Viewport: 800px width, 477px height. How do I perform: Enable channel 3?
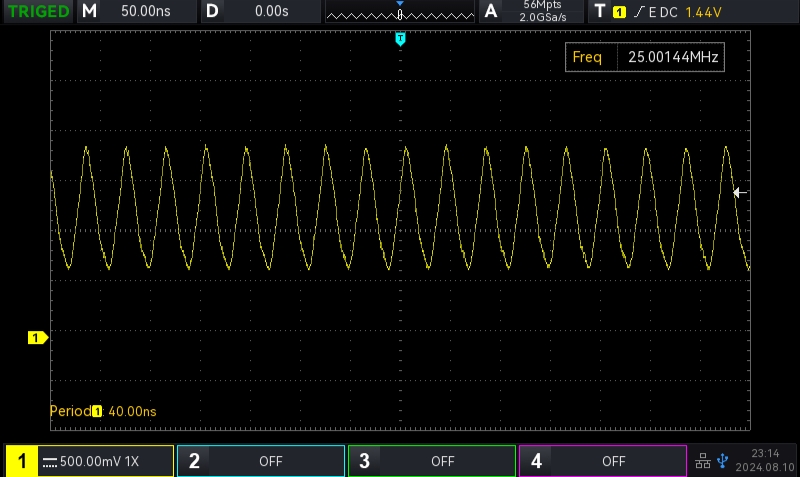432,461
